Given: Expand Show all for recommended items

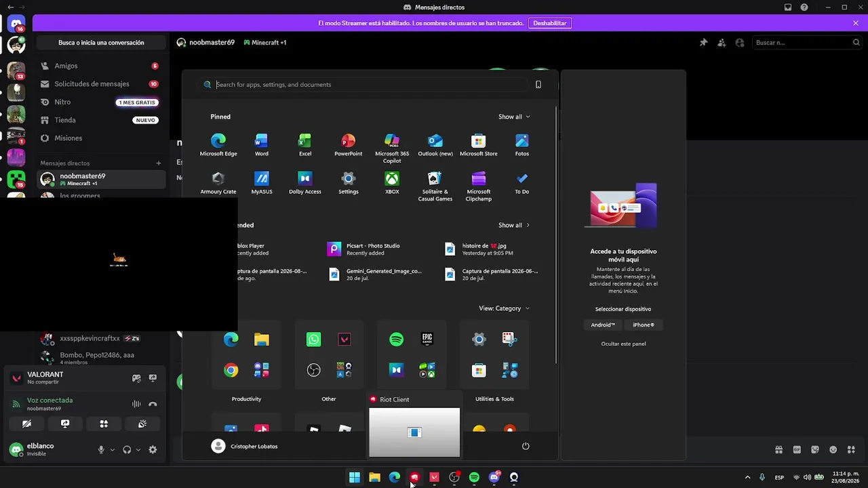Looking at the screenshot, I should point(514,225).
